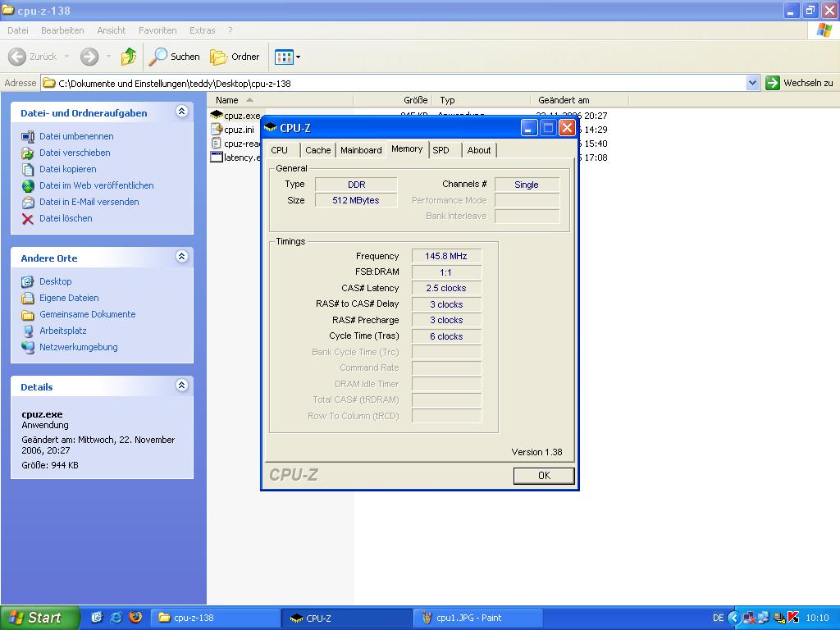The image size is (840, 630).
Task: Launch Internet Explorer from quick launch
Action: click(x=116, y=618)
